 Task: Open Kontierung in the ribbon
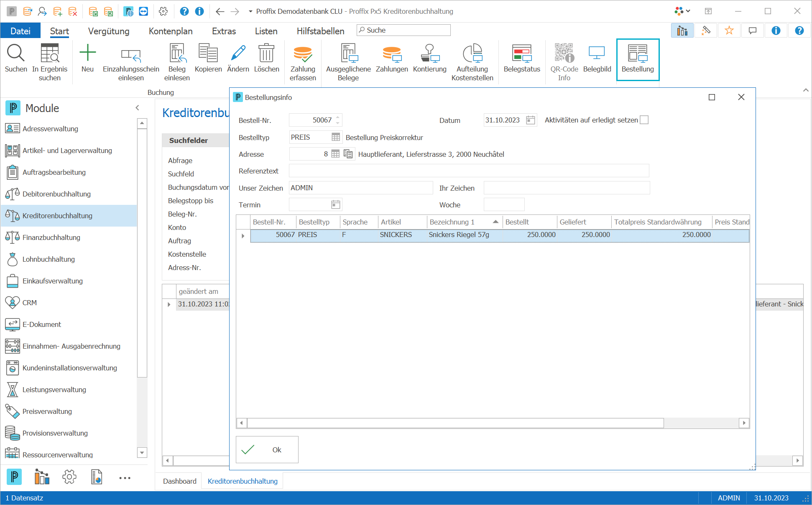click(x=429, y=59)
